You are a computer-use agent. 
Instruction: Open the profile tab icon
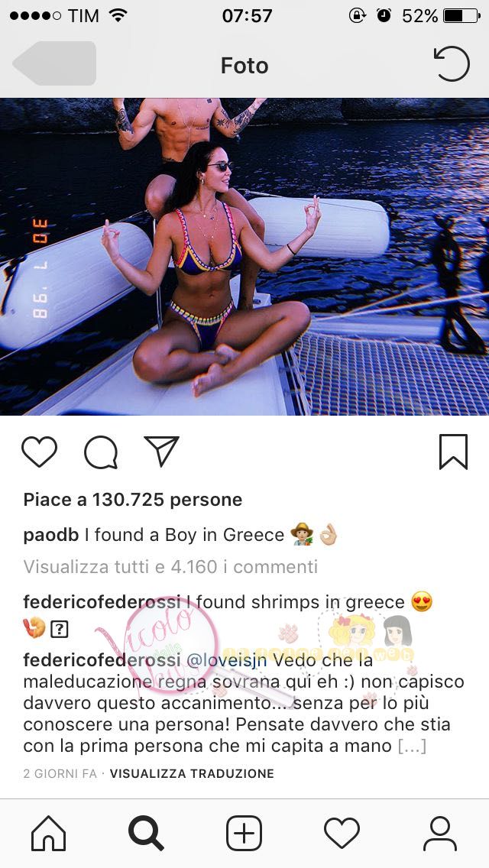[440, 833]
